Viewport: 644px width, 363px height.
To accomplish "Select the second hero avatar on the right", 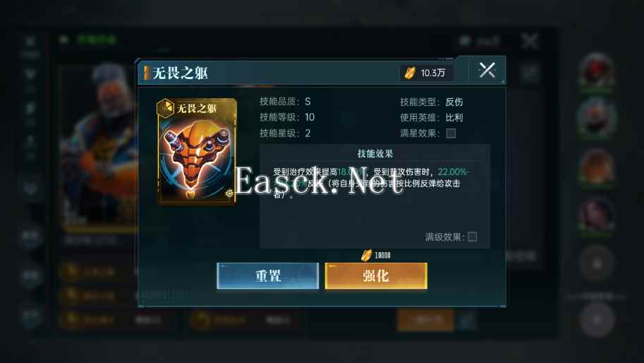I will (x=596, y=117).
